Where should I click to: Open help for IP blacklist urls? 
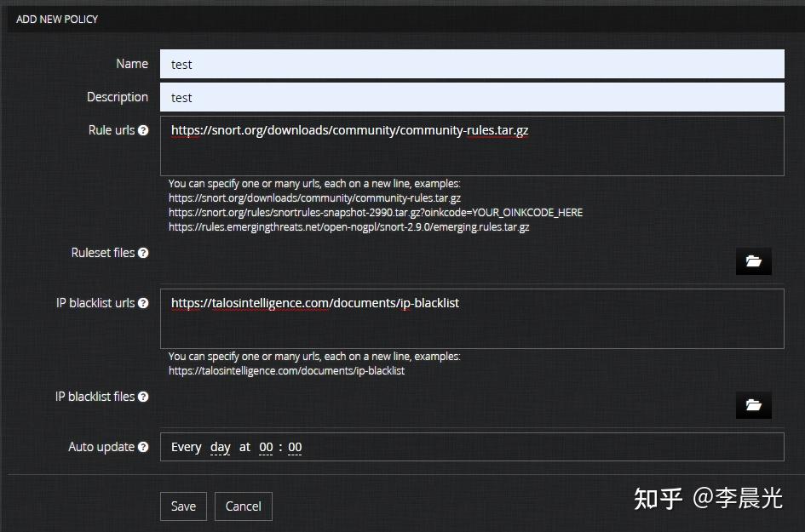coord(143,303)
